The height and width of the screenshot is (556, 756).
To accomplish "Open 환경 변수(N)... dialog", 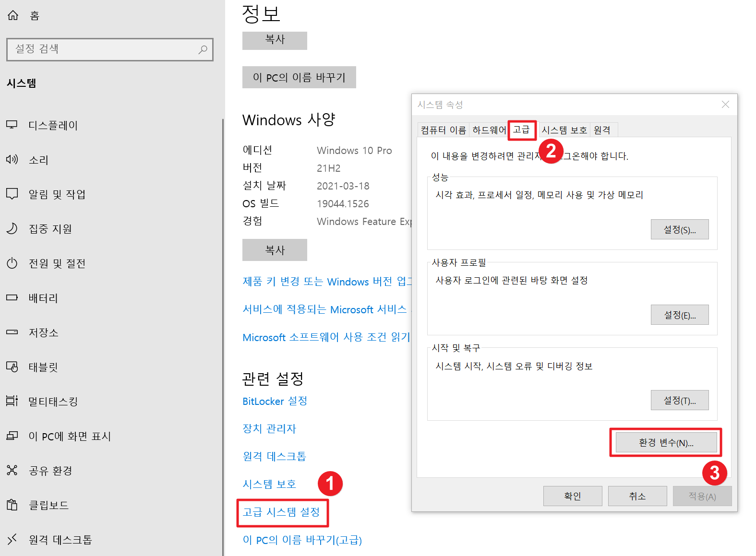I will (666, 442).
